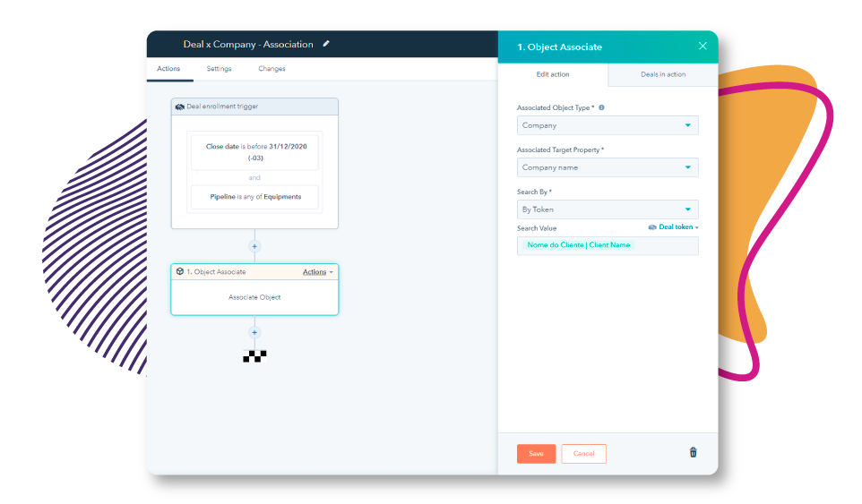
Task: Open the Deal token selector
Action: (x=674, y=227)
